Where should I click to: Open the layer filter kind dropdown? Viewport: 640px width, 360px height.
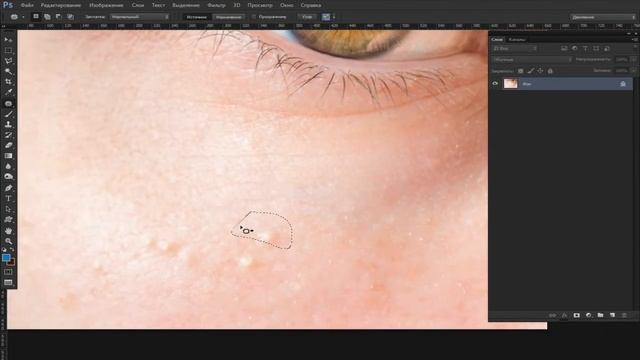tap(515, 49)
